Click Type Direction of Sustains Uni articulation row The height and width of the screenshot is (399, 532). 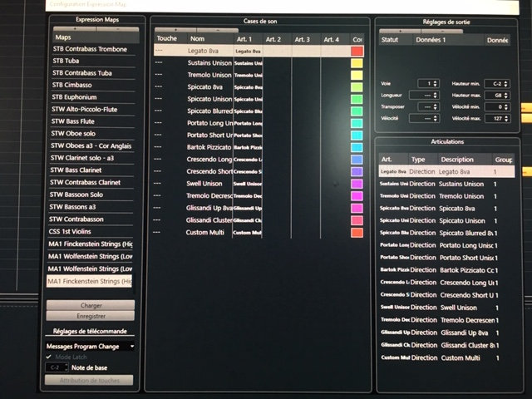pos(422,184)
